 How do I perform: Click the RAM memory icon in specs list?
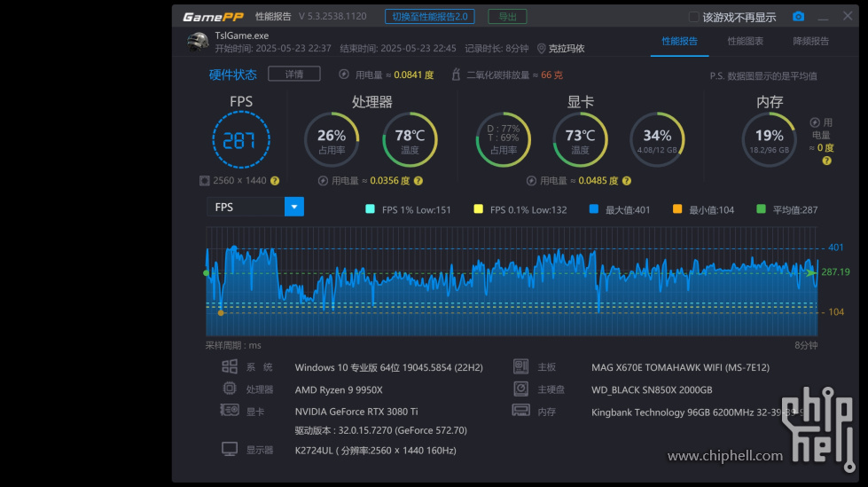[x=521, y=411]
